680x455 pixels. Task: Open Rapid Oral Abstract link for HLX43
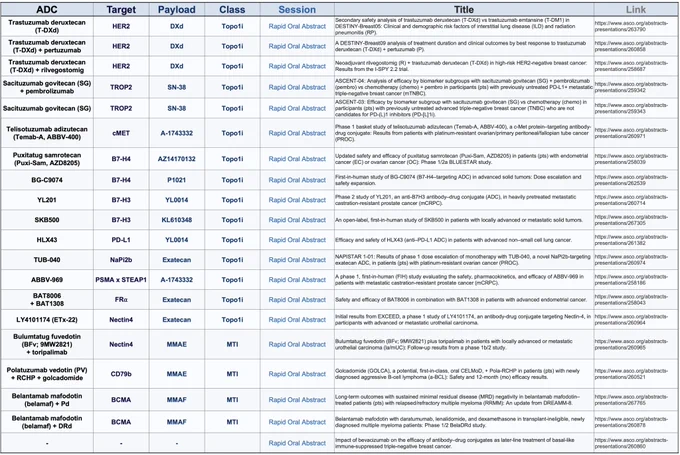[297, 240]
